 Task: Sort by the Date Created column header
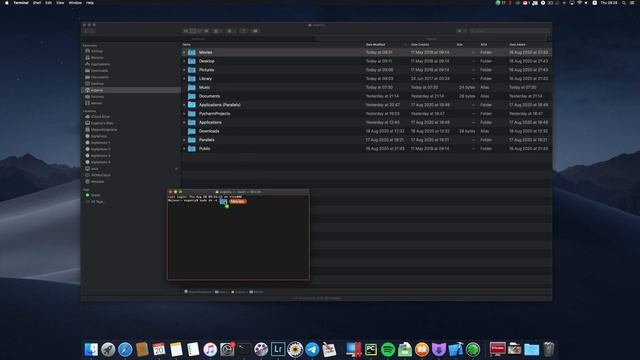[x=420, y=44]
